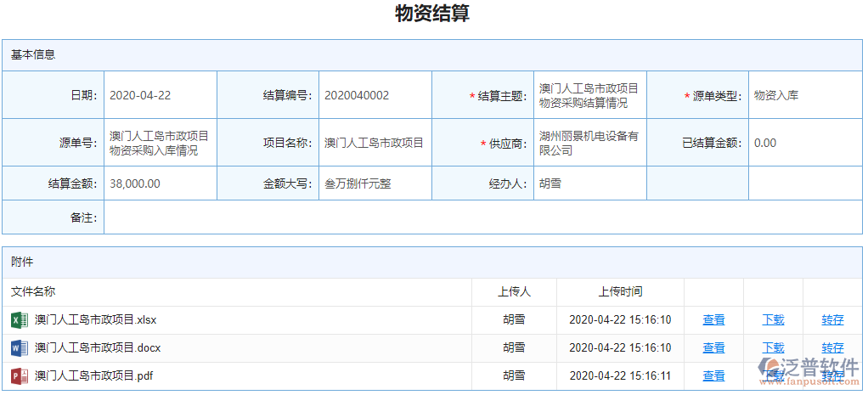This screenshot has height=395, width=868.
Task: Click the Word icon beside the .docx file
Action: [x=19, y=348]
